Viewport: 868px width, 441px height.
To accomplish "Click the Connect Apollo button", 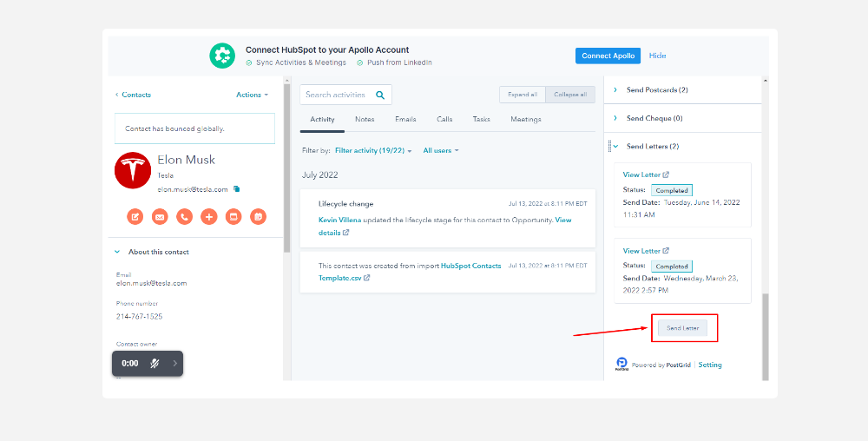I will [608, 56].
